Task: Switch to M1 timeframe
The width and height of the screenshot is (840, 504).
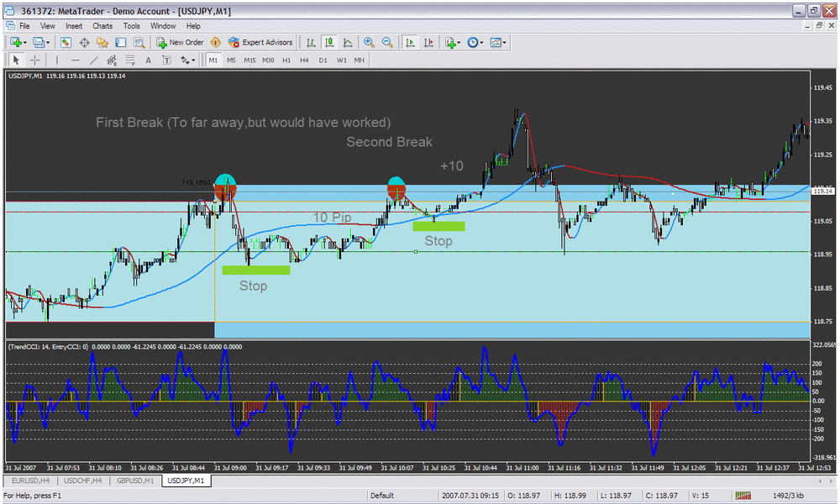Action: click(213, 60)
